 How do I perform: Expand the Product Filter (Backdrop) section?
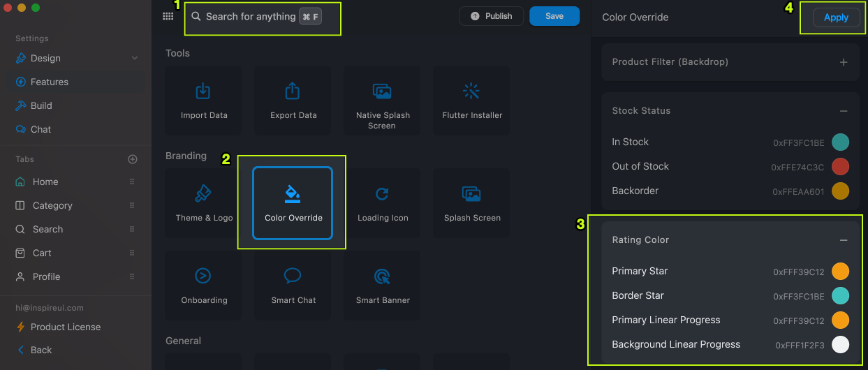pos(844,62)
